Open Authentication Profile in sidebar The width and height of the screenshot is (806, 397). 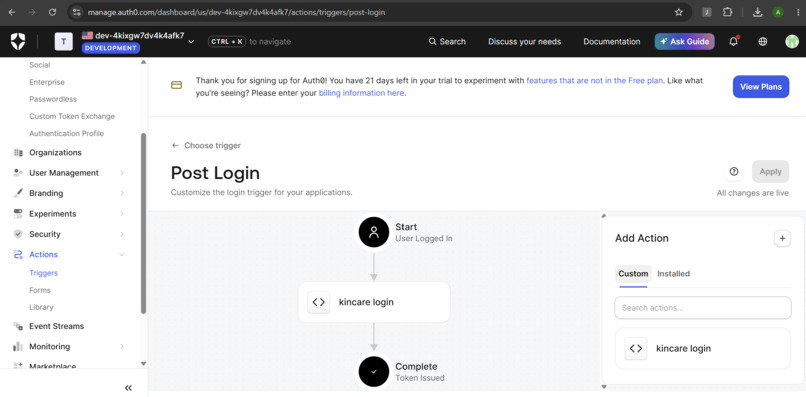click(66, 133)
